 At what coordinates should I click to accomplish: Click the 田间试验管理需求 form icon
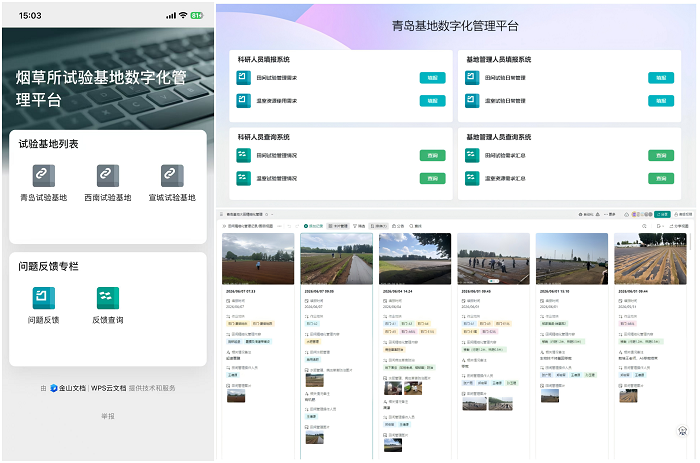tap(243, 78)
